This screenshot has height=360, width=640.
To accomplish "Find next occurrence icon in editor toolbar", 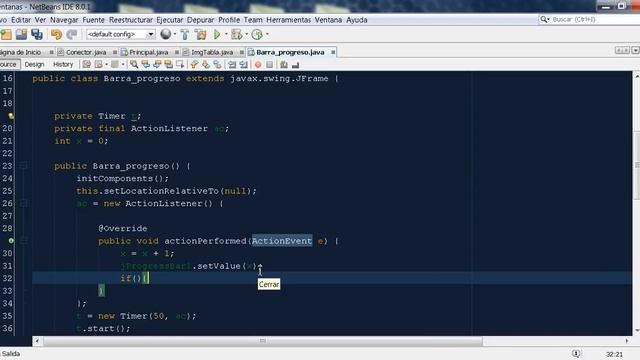I will pos(157,64).
